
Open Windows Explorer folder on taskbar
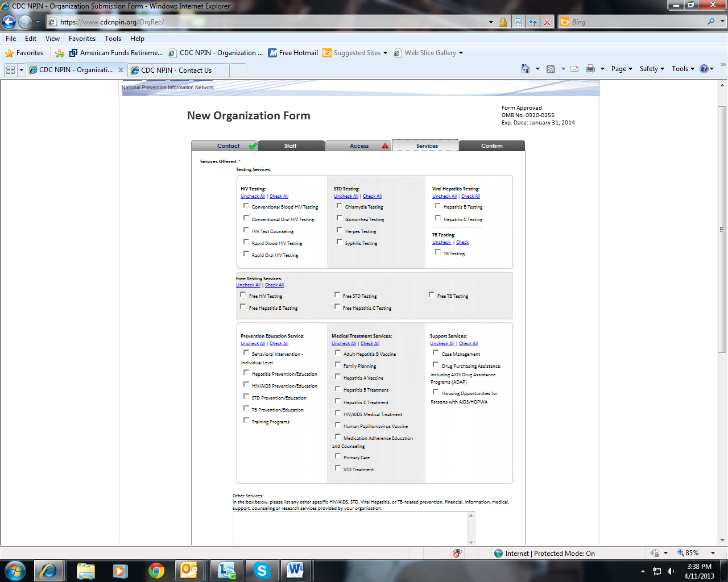coord(86,570)
